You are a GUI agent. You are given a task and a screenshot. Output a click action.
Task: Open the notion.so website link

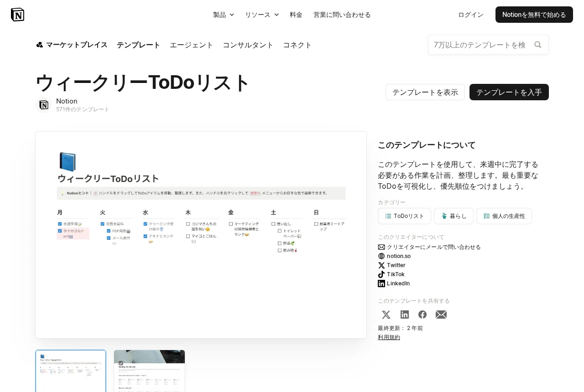coord(399,256)
